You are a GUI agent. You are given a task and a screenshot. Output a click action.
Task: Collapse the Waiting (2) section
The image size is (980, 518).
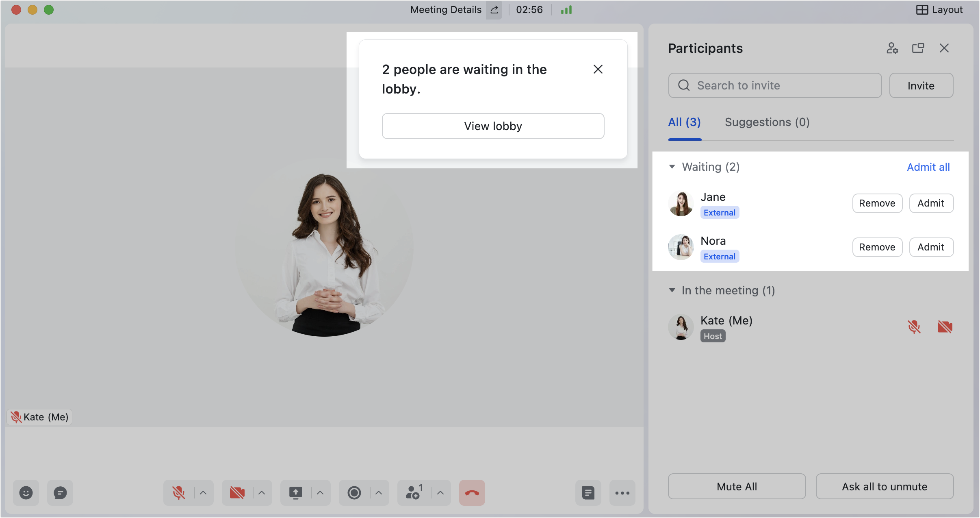click(672, 167)
